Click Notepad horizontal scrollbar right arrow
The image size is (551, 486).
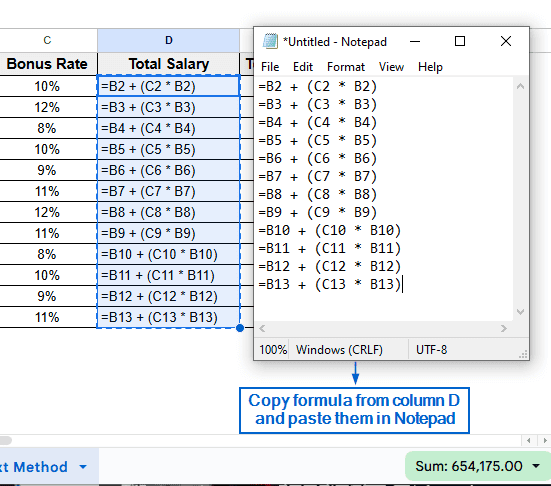504,329
